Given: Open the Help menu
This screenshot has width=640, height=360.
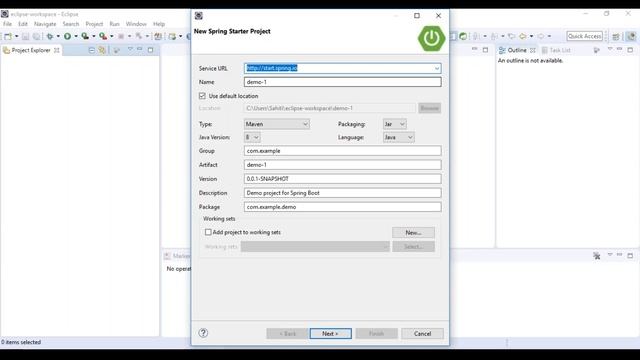Looking at the screenshot, I should [x=159, y=24].
